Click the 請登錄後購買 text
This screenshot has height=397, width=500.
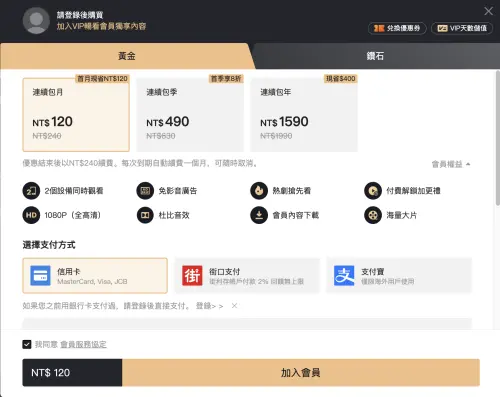point(80,15)
